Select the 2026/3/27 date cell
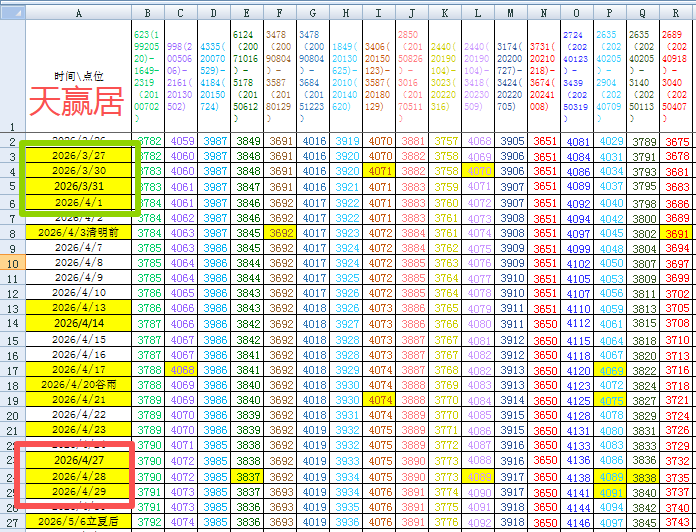 (79, 156)
